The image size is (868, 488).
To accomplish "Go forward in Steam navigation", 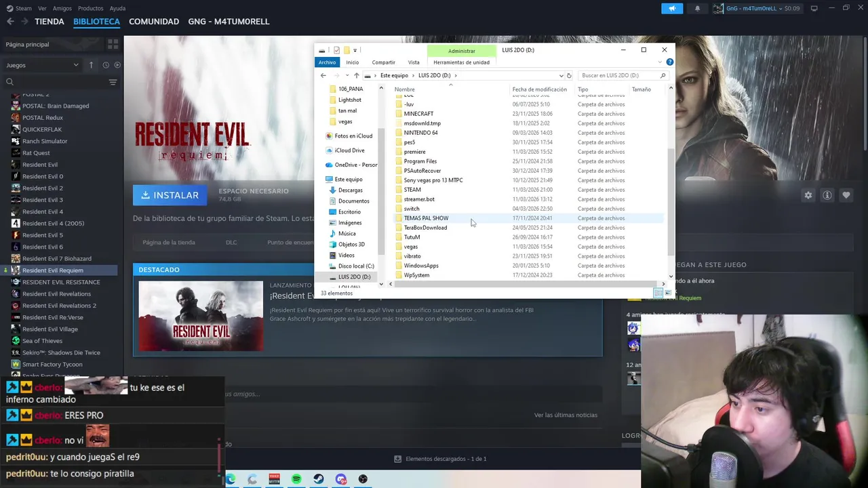I will 25,22.
